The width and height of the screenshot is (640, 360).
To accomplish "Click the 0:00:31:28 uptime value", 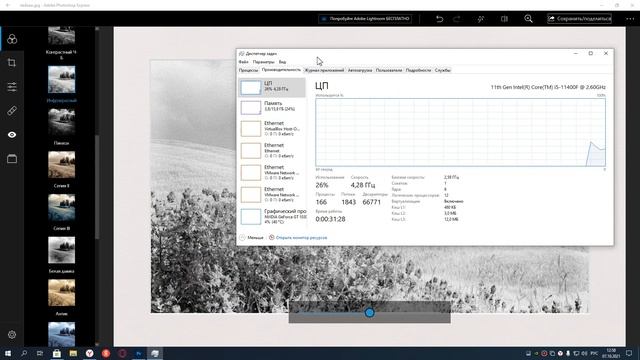I will pos(330,219).
